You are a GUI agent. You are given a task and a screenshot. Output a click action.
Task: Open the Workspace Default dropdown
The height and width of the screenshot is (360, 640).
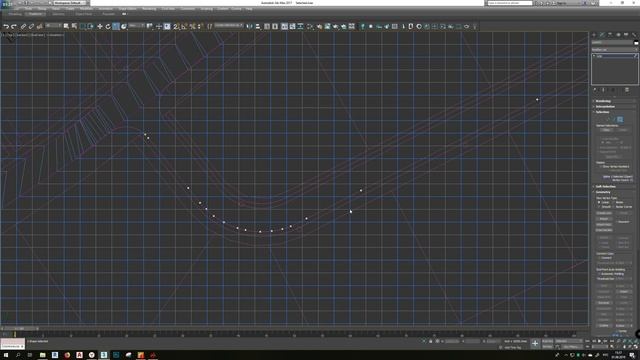pyautogui.click(x=69, y=3)
